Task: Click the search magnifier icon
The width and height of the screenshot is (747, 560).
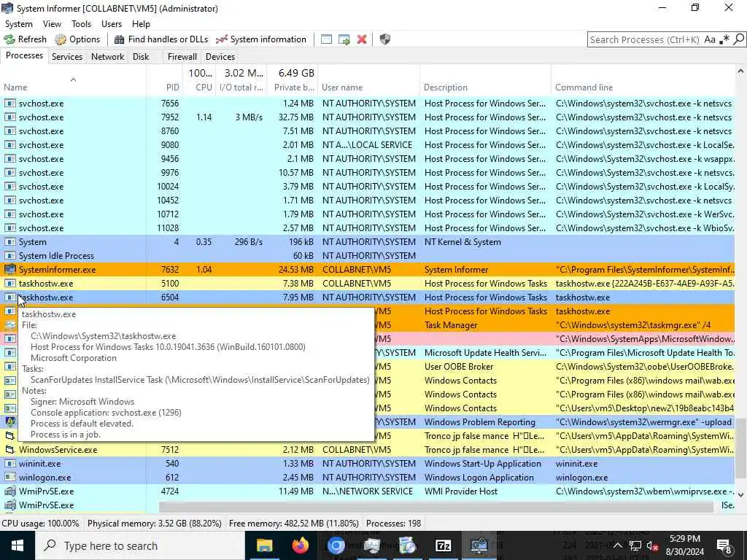Action: tap(738, 39)
